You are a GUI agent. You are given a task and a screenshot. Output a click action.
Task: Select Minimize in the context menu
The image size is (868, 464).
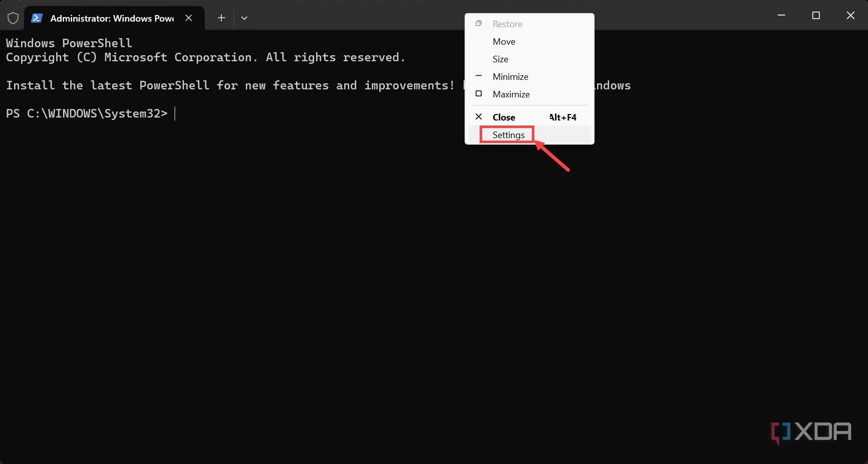[510, 77]
